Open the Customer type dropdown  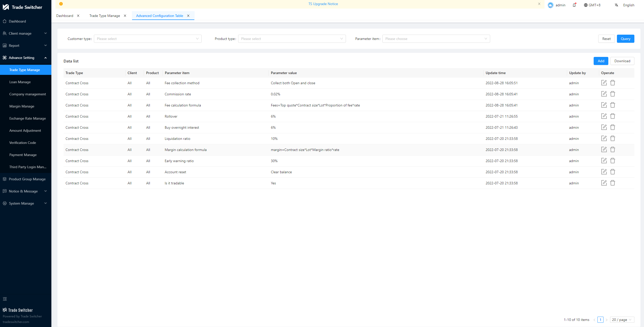tap(148, 39)
